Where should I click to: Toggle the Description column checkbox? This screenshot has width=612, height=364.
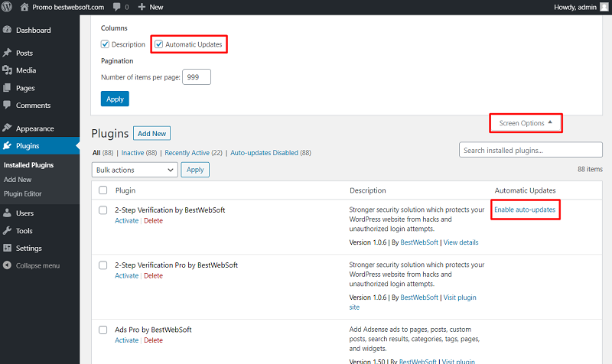(105, 44)
